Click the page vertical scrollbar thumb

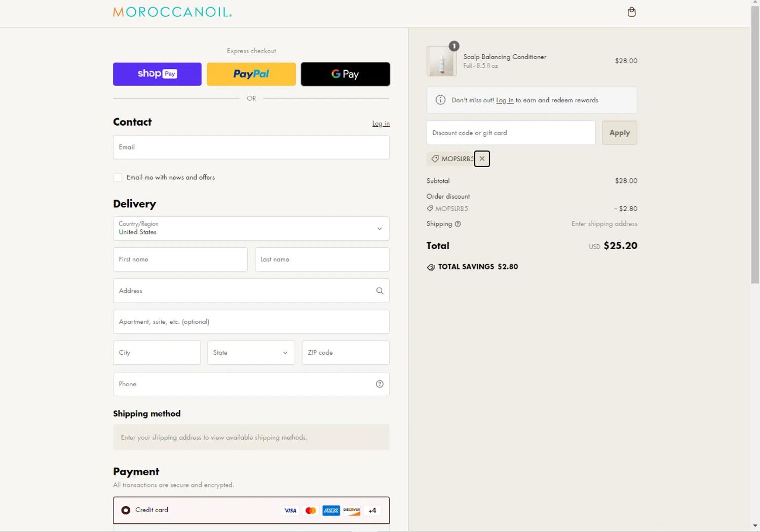coord(755,144)
